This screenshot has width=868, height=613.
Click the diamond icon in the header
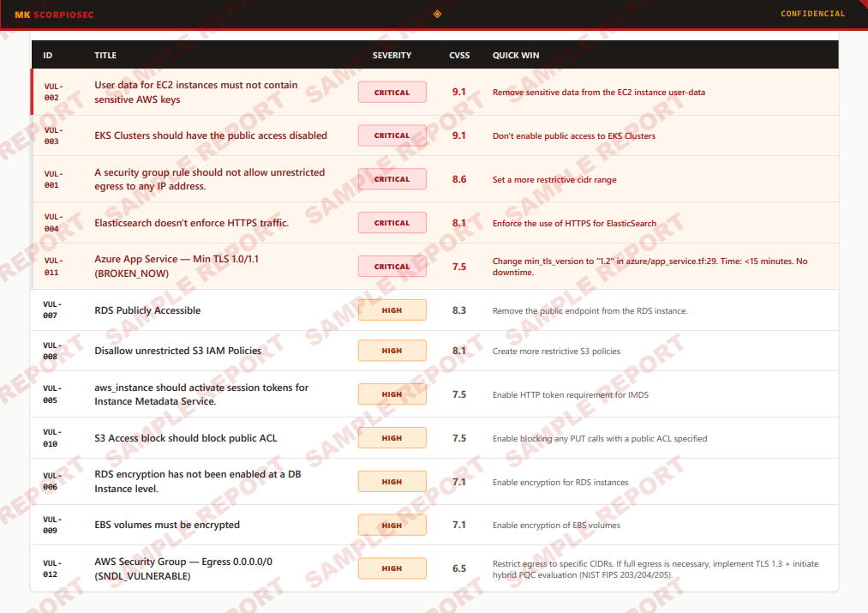coord(437,14)
